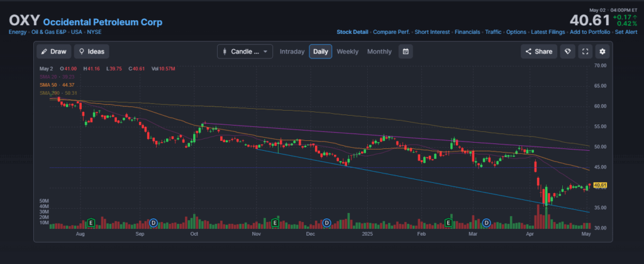
Task: Click the dividend D marker in March
Action: pyautogui.click(x=487, y=223)
